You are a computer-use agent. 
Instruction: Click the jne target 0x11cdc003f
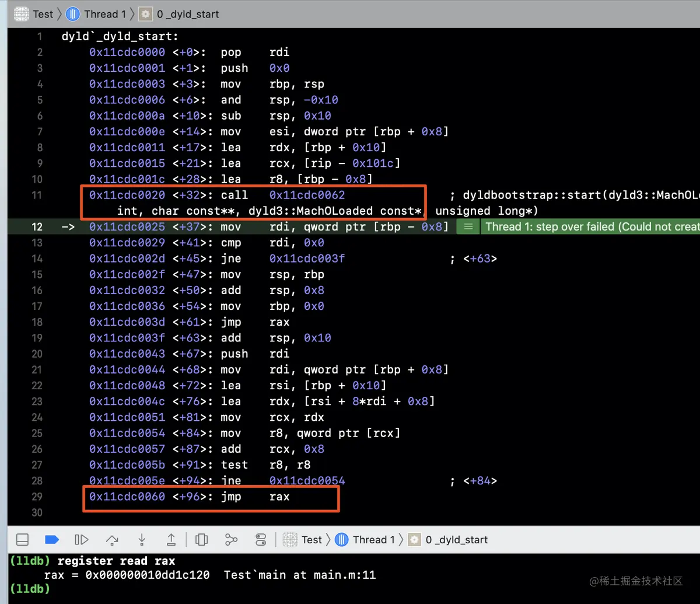click(x=307, y=259)
